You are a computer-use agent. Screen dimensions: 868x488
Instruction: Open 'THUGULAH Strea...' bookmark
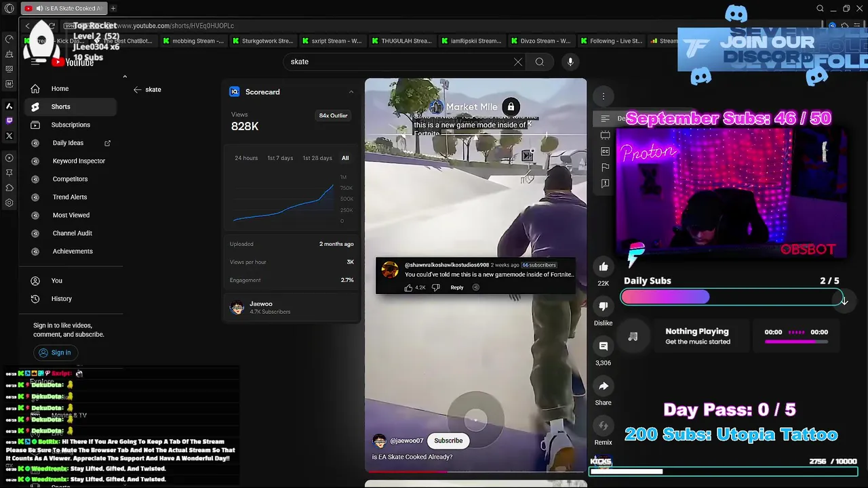401,41
